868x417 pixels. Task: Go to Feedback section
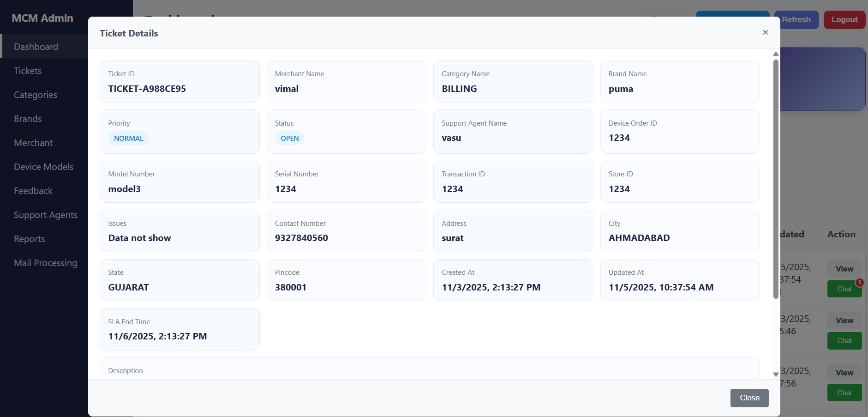pos(33,191)
